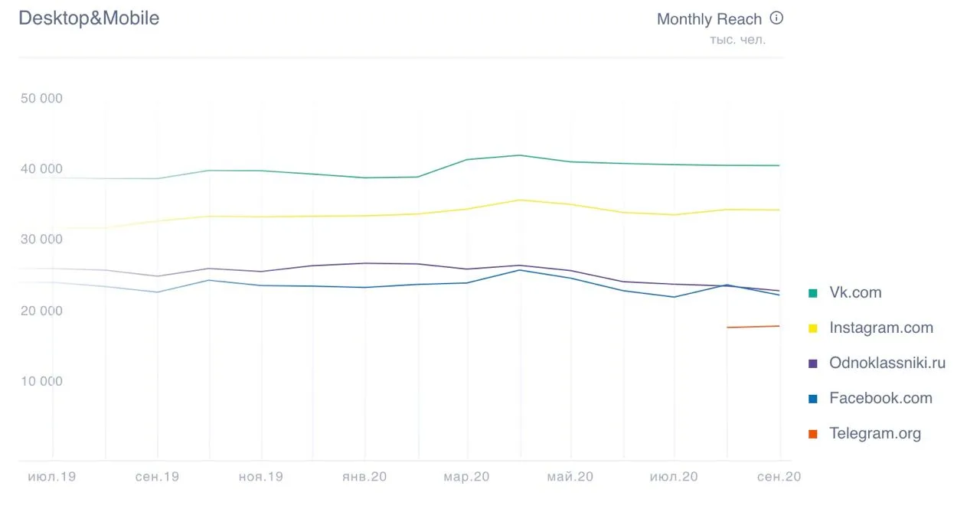This screenshot has height=515, width=980.
Task: Toggle the Vk.com green legend square
Action: (812, 293)
